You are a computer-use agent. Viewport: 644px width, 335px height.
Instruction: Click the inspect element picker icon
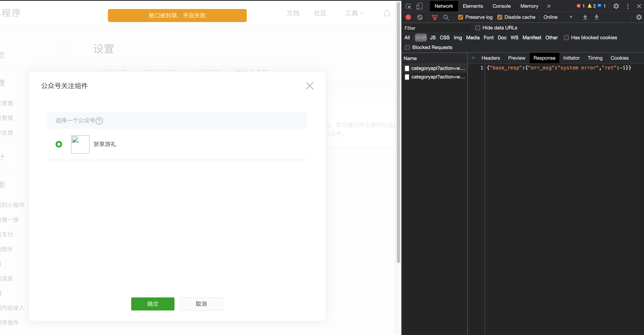click(408, 6)
